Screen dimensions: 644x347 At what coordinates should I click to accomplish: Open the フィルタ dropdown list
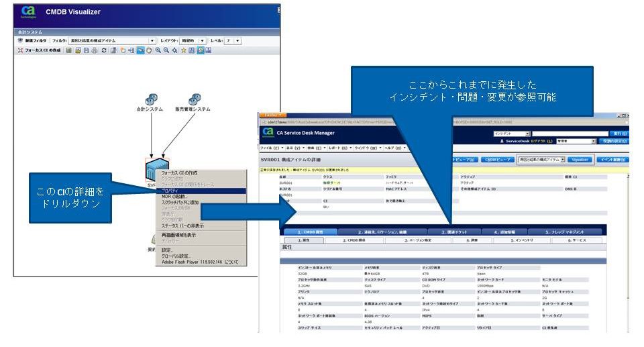pos(152,41)
